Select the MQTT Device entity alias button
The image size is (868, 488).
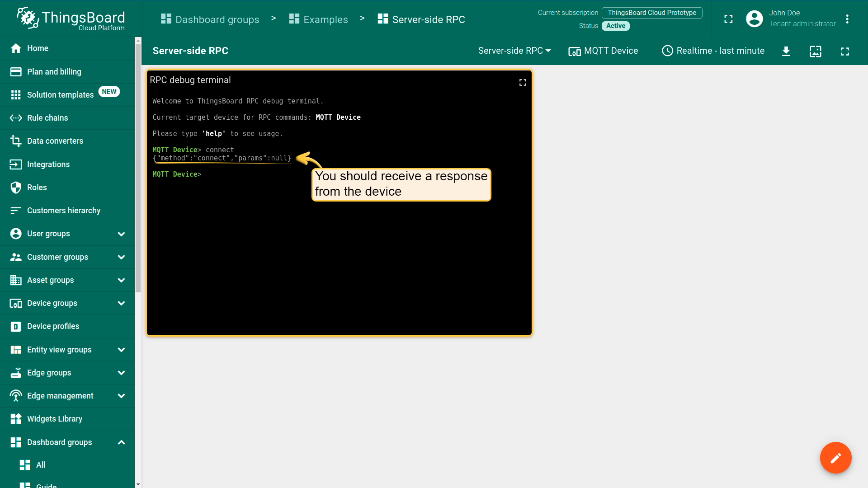pyautogui.click(x=603, y=51)
